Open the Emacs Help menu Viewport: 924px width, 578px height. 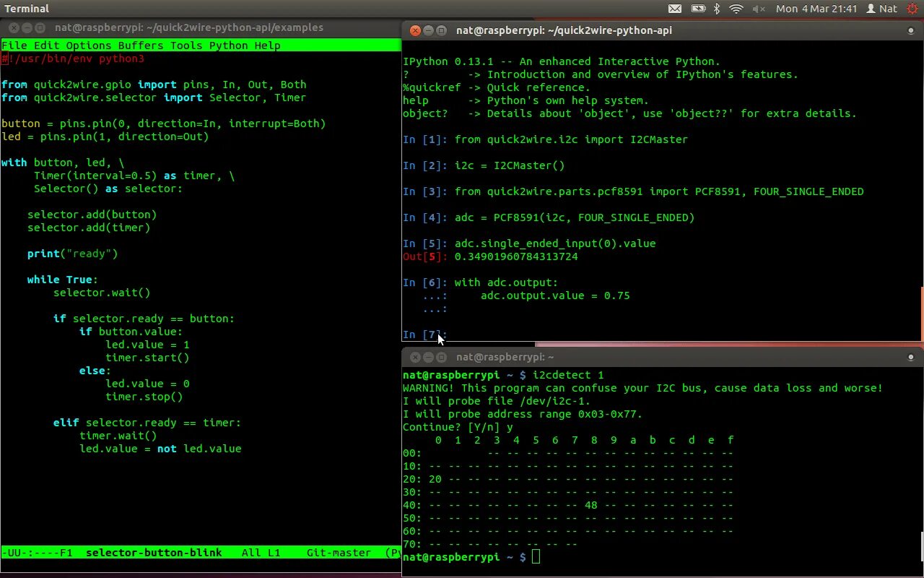click(268, 46)
